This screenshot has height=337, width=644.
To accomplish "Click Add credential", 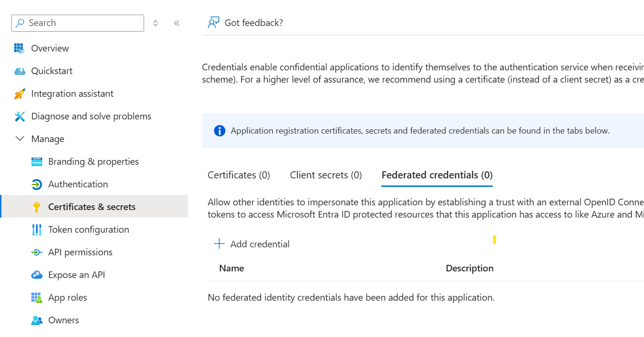I will [x=251, y=244].
